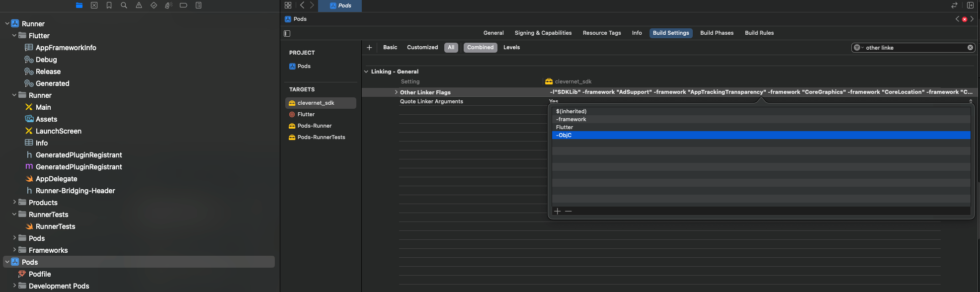Show the Project navigator folder icon
Viewport: 980px width, 292px height.
point(79,5)
